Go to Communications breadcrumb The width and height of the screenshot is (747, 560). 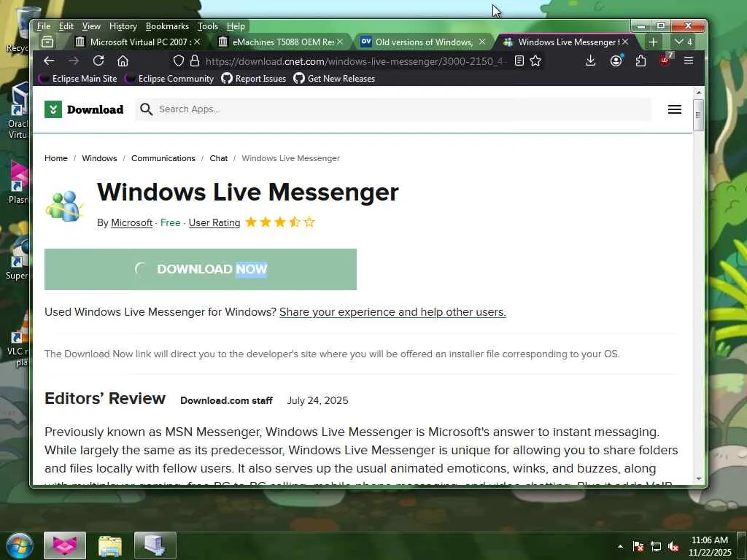[x=163, y=158]
